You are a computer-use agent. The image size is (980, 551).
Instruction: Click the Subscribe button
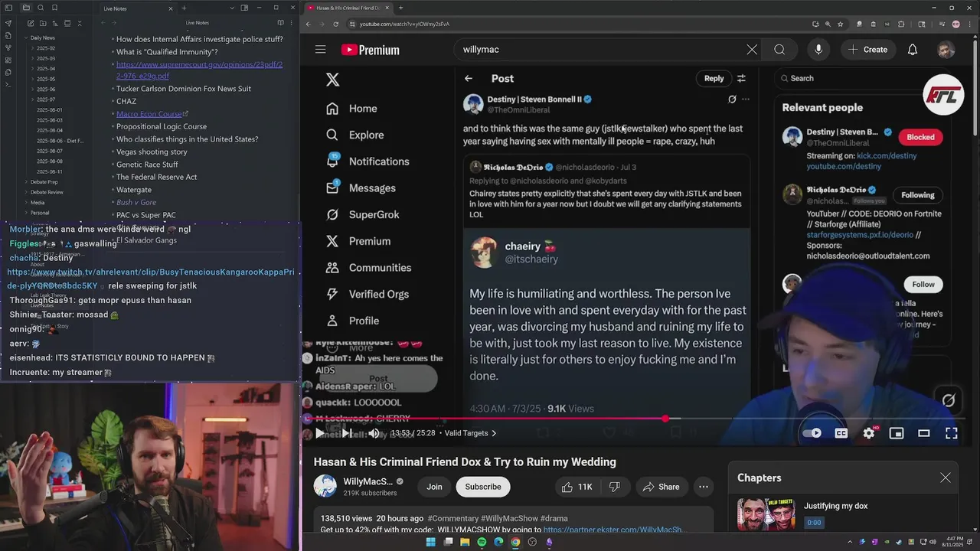click(483, 487)
